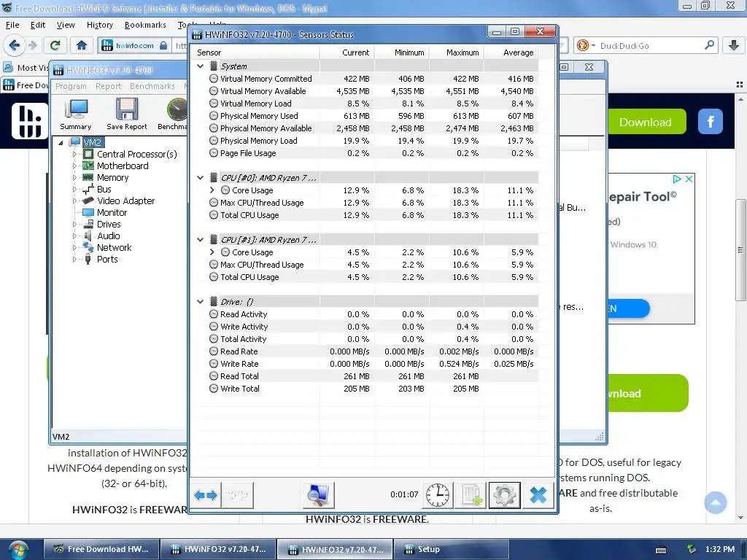Click the browser page vertical scrollbar
Screen dimensions: 747x560
point(740,249)
